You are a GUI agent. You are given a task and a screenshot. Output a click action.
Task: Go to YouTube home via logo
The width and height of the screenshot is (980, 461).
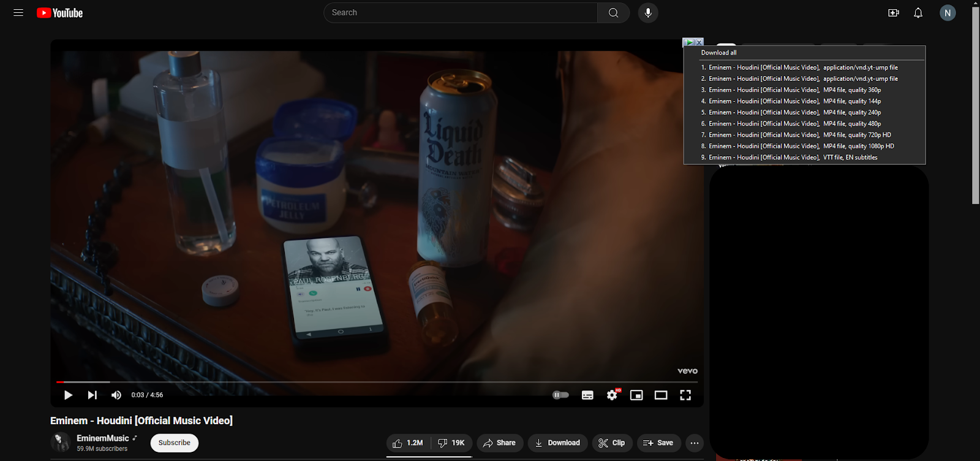point(59,13)
